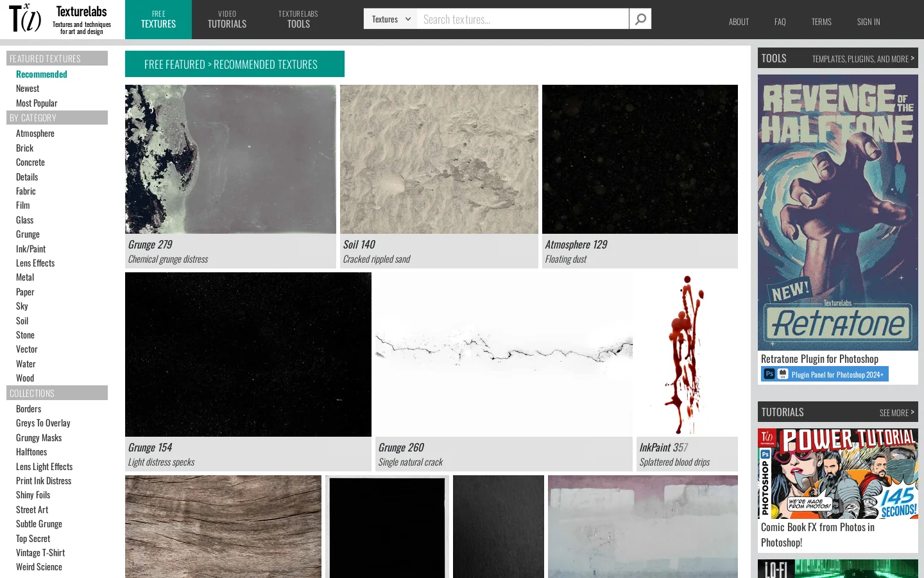Go to the Video Tutorials tab
Screen dimensions: 924x578
227,19
